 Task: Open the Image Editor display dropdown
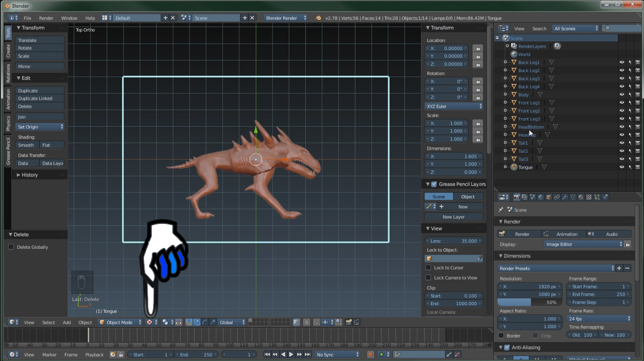point(584,244)
